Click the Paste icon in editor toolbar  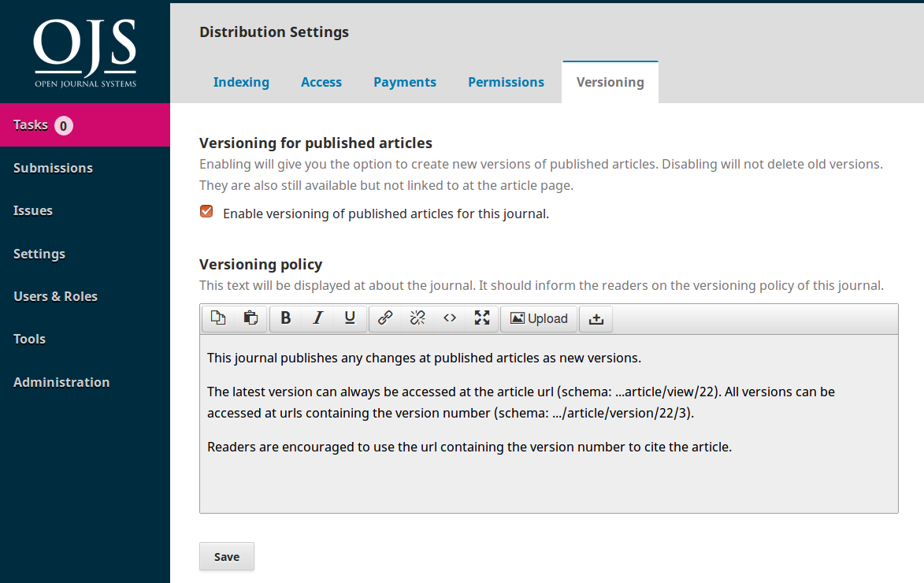pos(250,318)
